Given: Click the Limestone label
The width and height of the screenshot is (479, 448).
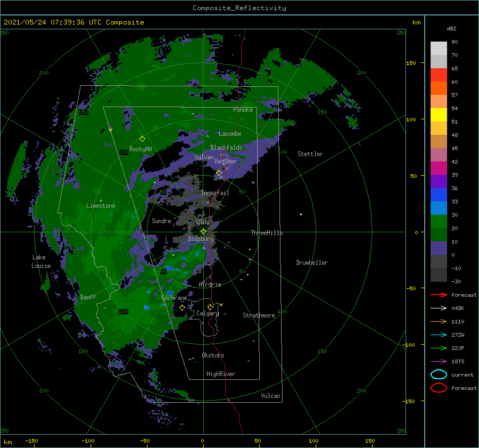Looking at the screenshot, I should [101, 206].
